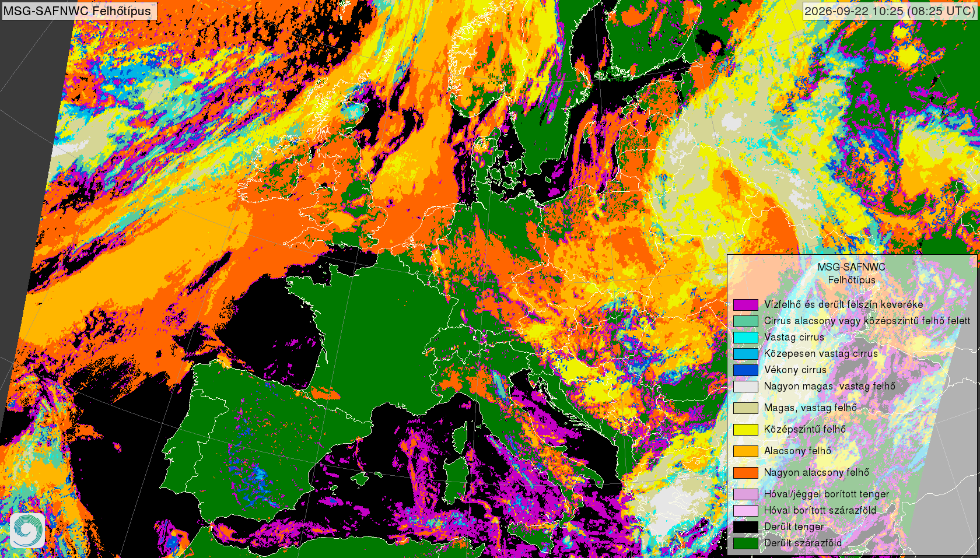Click the dark blue Vékony cirrus swatch
Image resolution: width=980 pixels, height=558 pixels.
745,370
